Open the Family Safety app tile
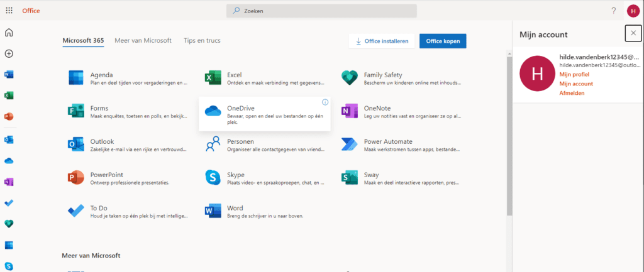The height and width of the screenshot is (272, 644). tap(401, 78)
